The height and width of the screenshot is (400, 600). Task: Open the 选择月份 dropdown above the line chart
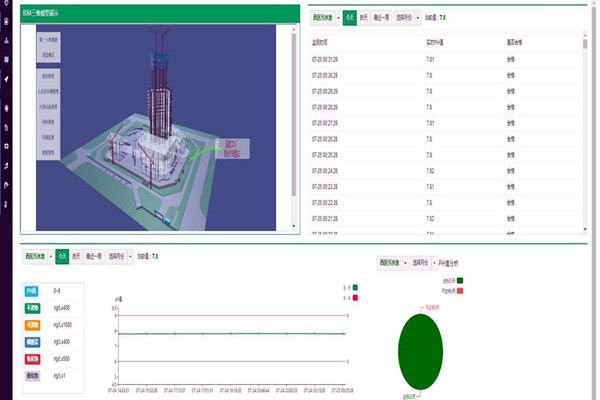coord(123,256)
